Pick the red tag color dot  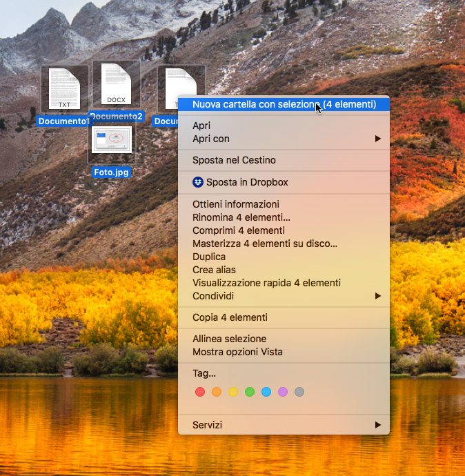tap(200, 392)
